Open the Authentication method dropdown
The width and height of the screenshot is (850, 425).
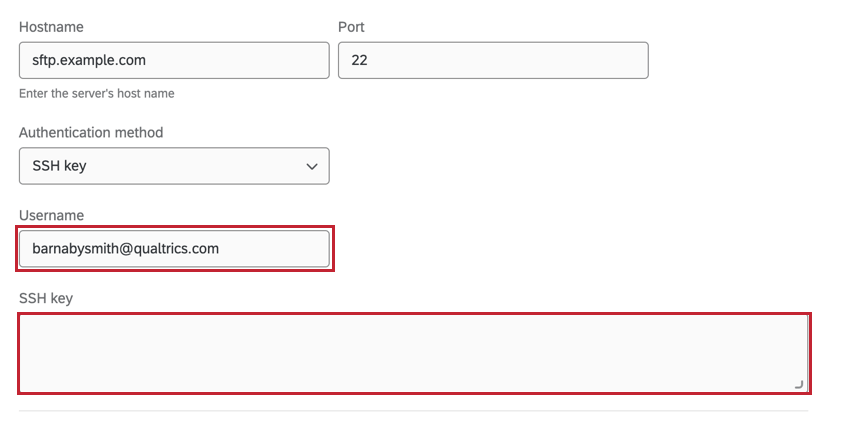click(x=174, y=166)
